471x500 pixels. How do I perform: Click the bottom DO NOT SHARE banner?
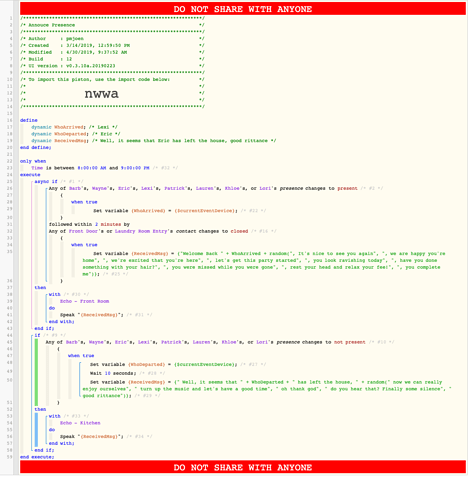point(243,467)
